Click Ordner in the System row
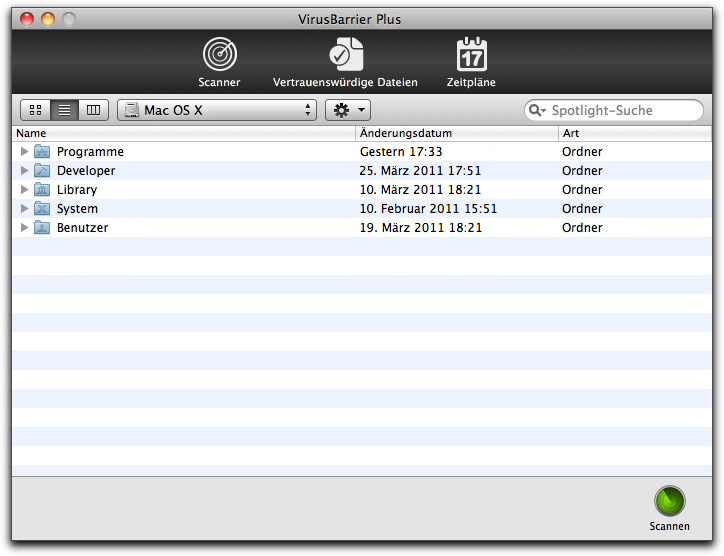Screen dimensions: 724x556 [582, 209]
